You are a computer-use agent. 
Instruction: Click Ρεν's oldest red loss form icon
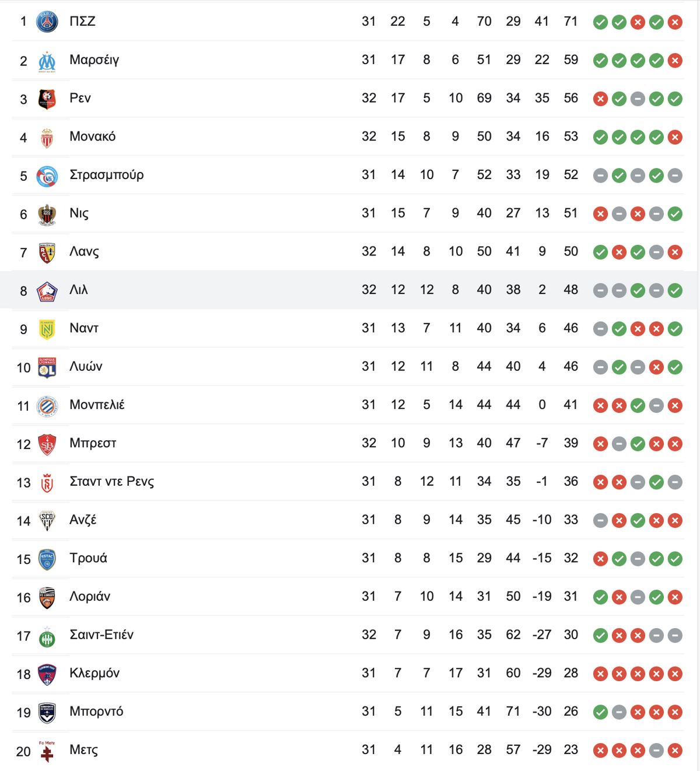[x=600, y=99]
